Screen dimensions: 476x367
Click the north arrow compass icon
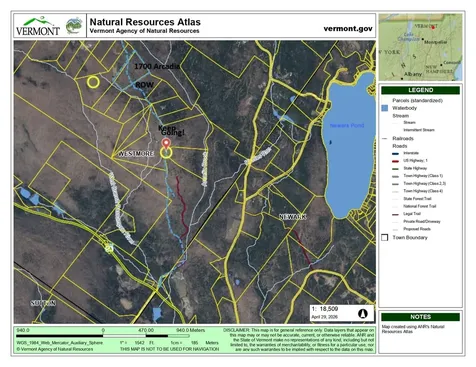pyautogui.click(x=363, y=313)
